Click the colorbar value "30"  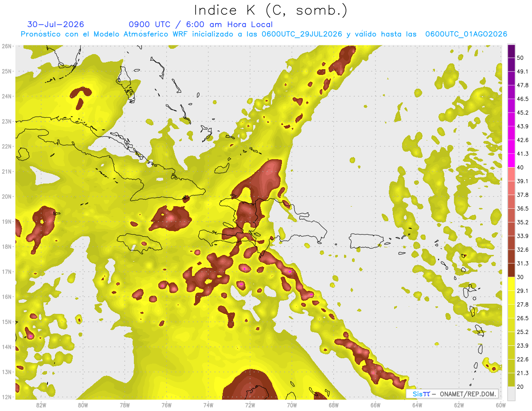[x=520, y=277]
